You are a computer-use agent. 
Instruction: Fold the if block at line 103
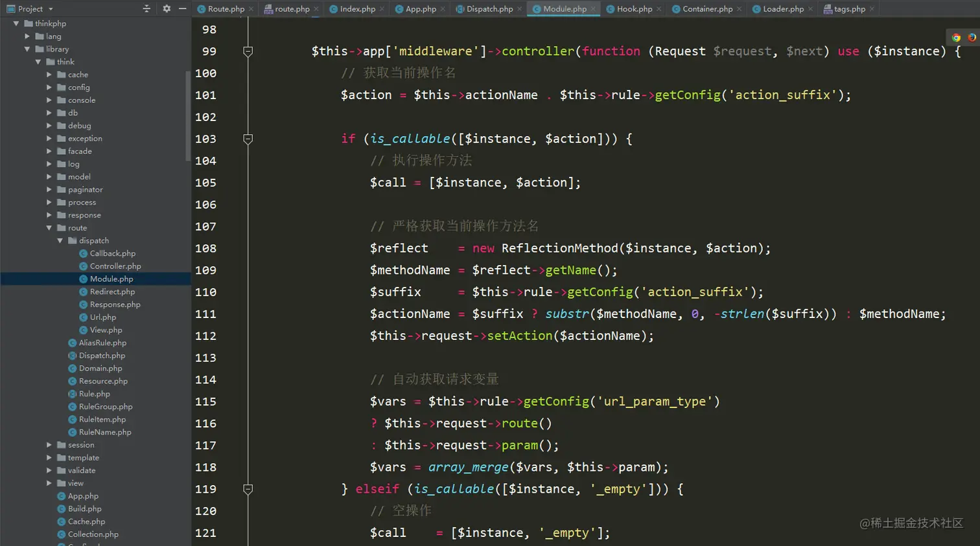pyautogui.click(x=248, y=139)
